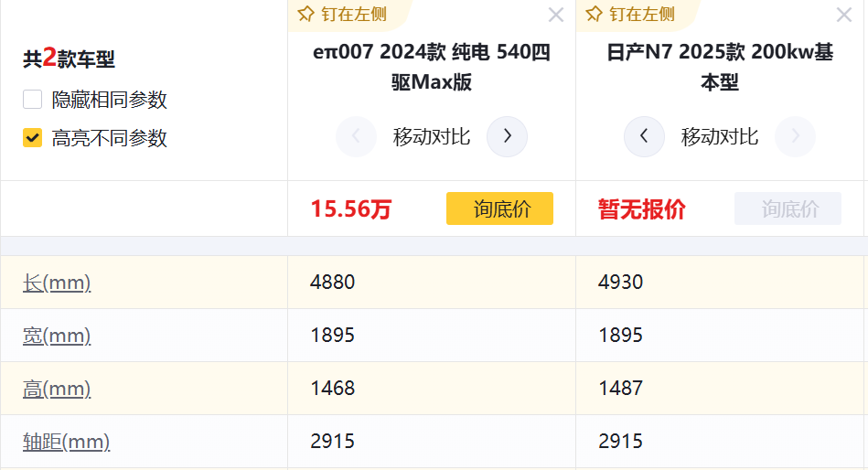Click disabled right arrow under 日产N7
The height and width of the screenshot is (470, 868).
[795, 137]
